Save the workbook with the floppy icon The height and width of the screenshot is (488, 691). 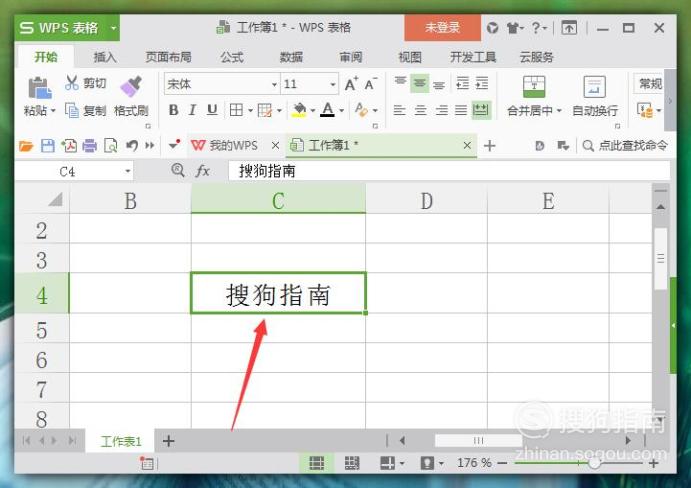click(x=48, y=145)
